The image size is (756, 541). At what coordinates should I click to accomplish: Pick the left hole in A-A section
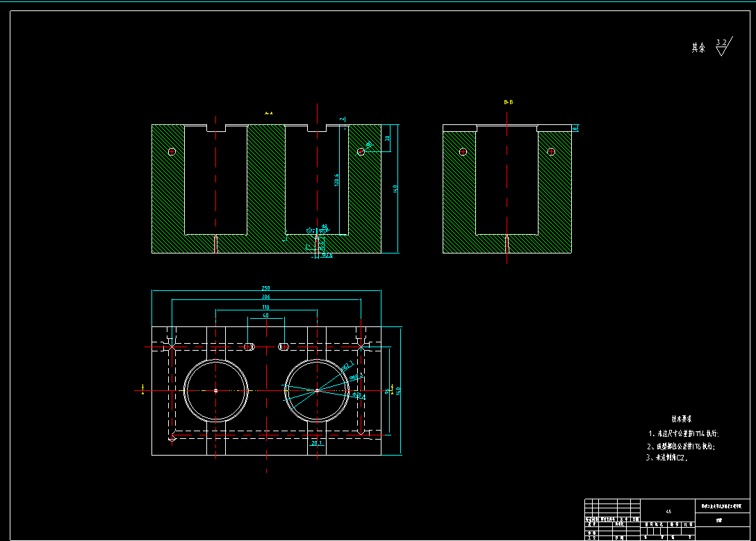click(172, 152)
